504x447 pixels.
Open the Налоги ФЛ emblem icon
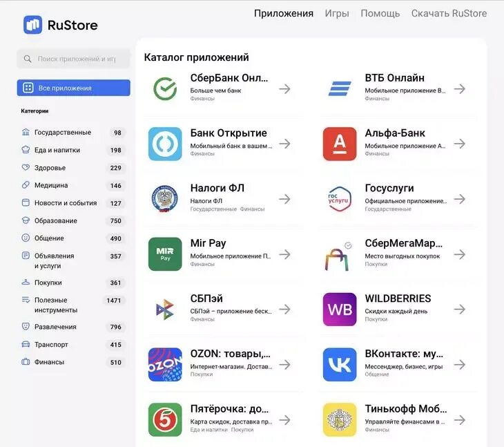[165, 199]
